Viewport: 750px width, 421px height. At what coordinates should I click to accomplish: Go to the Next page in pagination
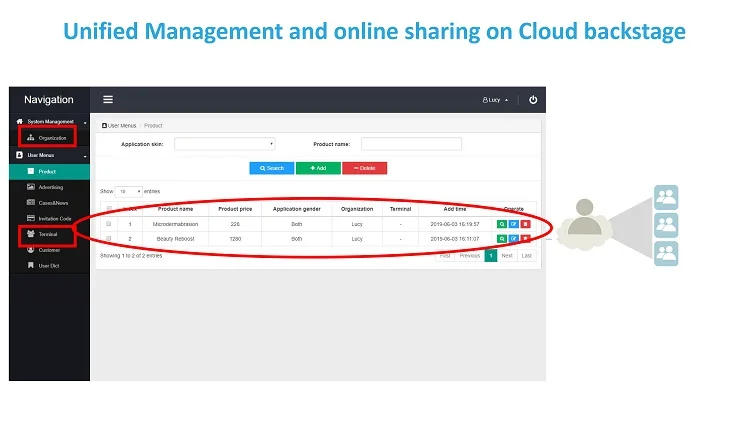tap(507, 256)
